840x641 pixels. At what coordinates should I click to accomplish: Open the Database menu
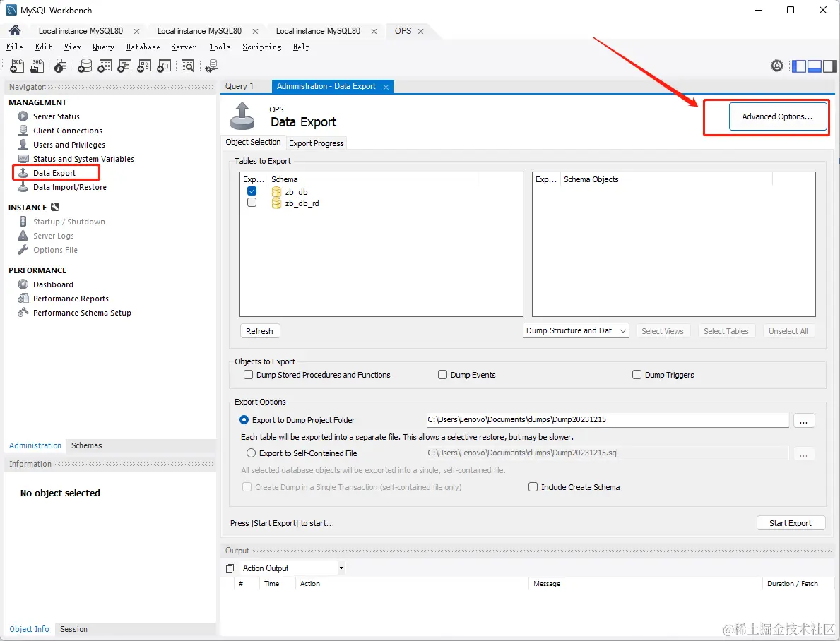click(143, 47)
